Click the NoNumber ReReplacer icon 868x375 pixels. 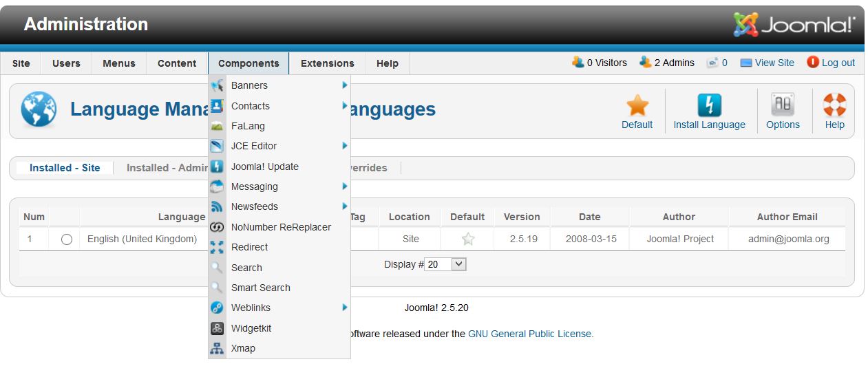point(217,227)
